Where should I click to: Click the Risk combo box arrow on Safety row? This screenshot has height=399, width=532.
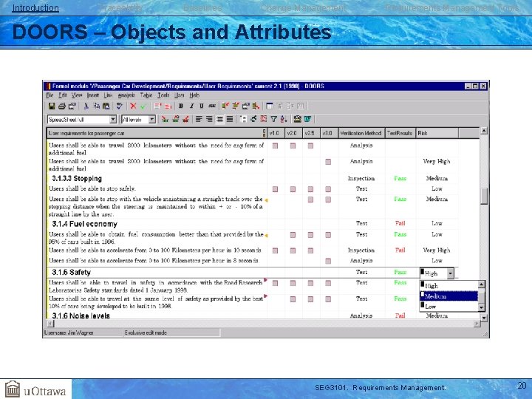pyautogui.click(x=450, y=273)
